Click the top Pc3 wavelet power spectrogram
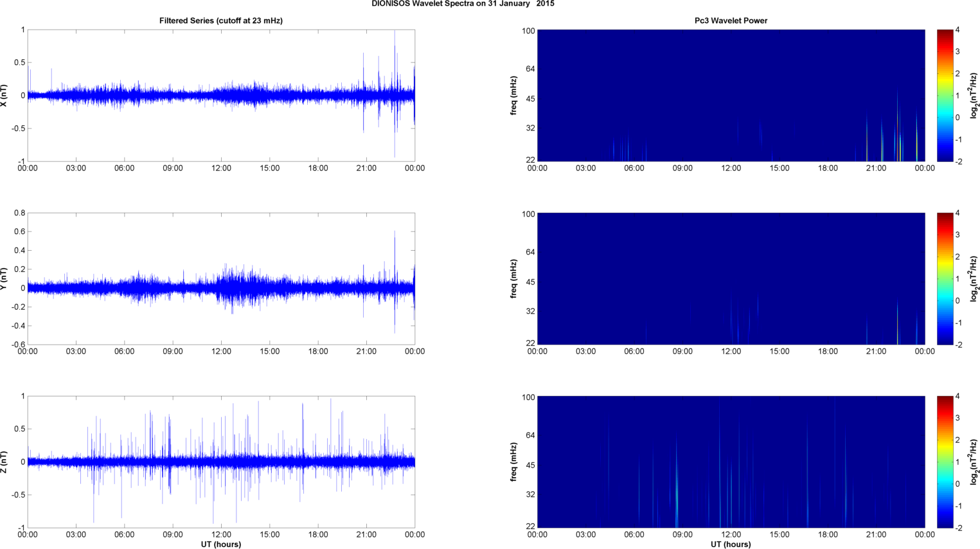The width and height of the screenshot is (980, 549). 731,95
